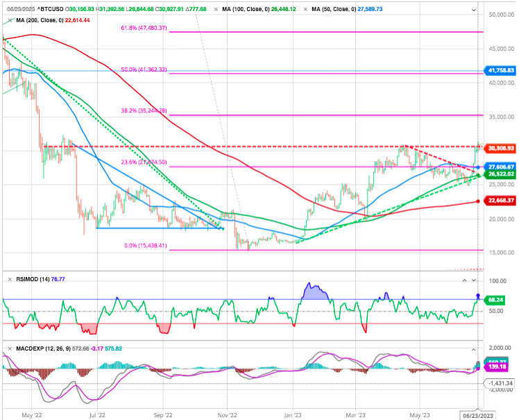Collapse the main price panel chevron
519x420 pixels.
pos(474,10)
